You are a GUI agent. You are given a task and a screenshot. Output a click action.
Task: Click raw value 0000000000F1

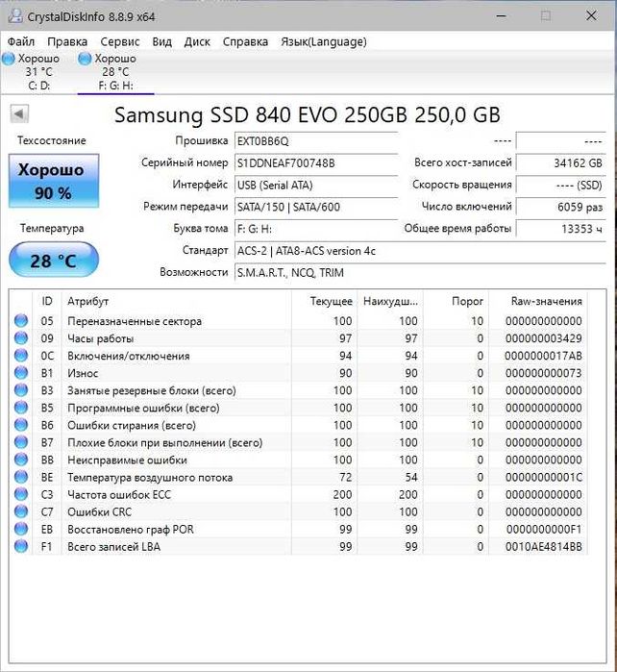[543, 530]
